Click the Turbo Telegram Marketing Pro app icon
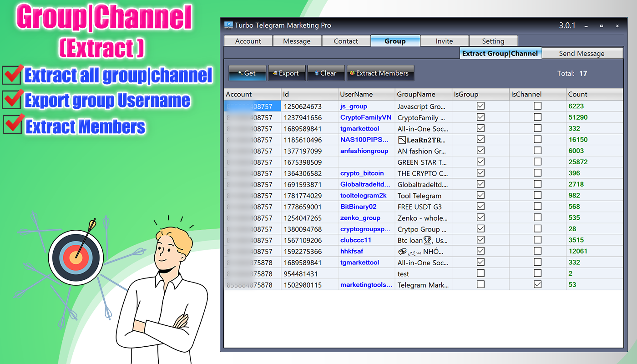Image resolution: width=637 pixels, height=364 pixels. pos(228,25)
